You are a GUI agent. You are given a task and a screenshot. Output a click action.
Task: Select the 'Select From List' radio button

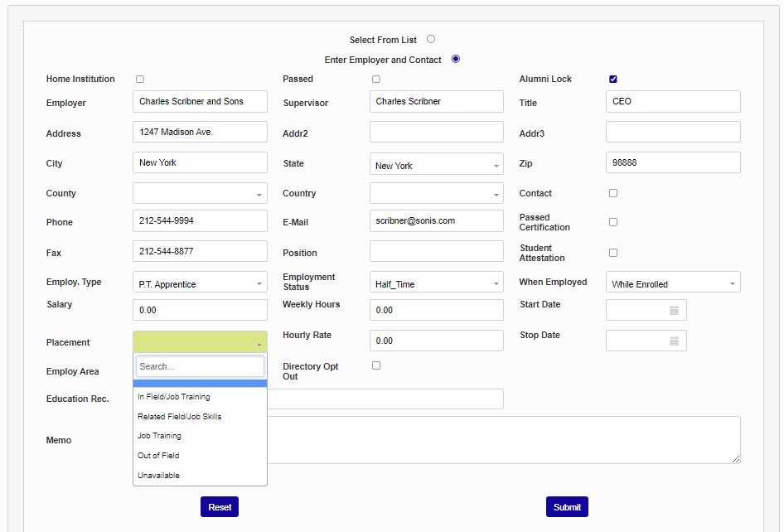coord(431,39)
